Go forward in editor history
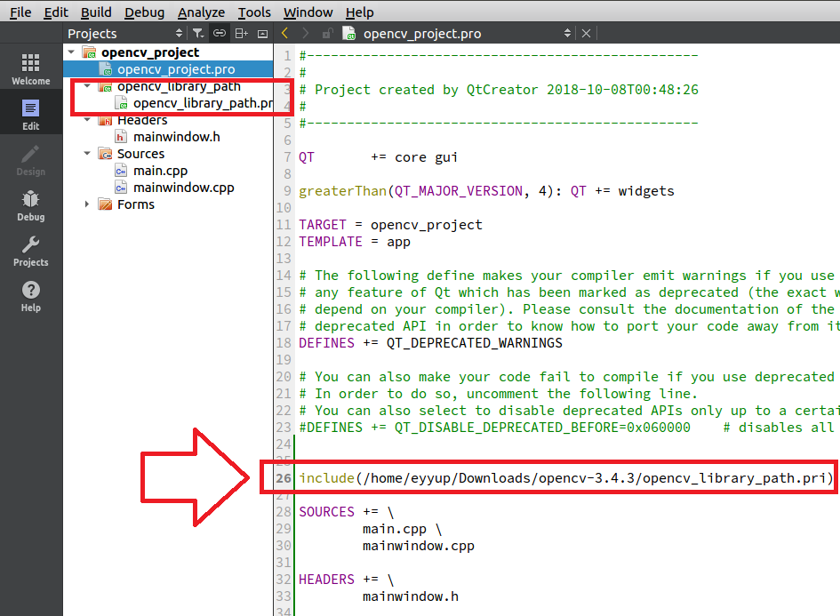 pyautogui.click(x=306, y=33)
